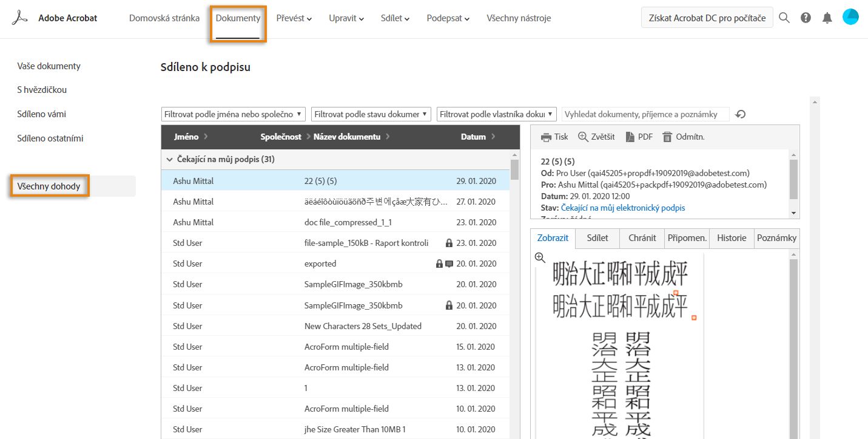Switch to the Sdílet tab in the details panel
The image size is (868, 439).
pyautogui.click(x=597, y=238)
